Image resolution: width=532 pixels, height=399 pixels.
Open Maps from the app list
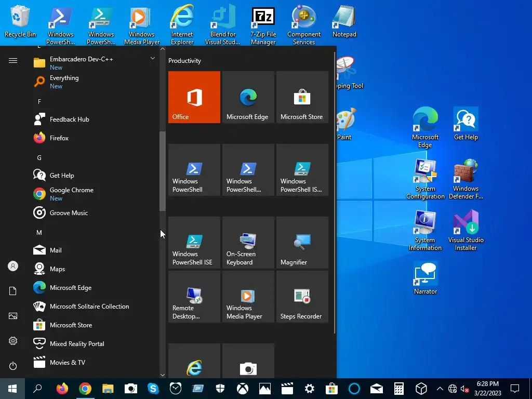[95, 269]
